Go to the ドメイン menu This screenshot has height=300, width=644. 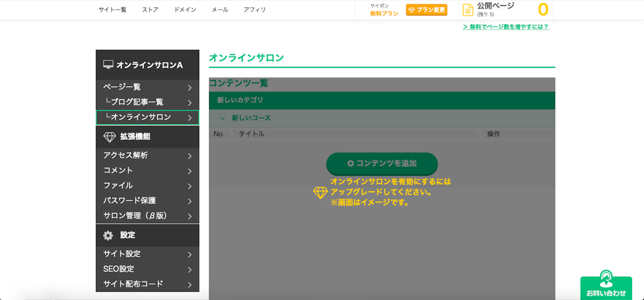click(x=185, y=10)
